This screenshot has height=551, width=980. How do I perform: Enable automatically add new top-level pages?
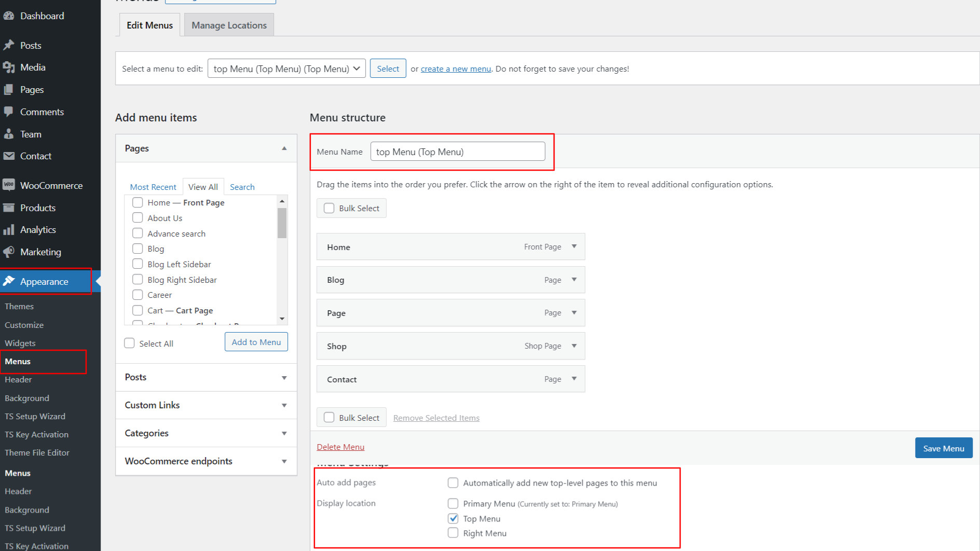[x=453, y=483]
